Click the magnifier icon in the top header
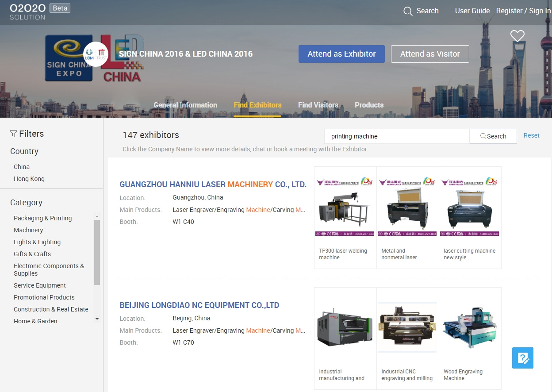552x392 pixels. coord(408,11)
